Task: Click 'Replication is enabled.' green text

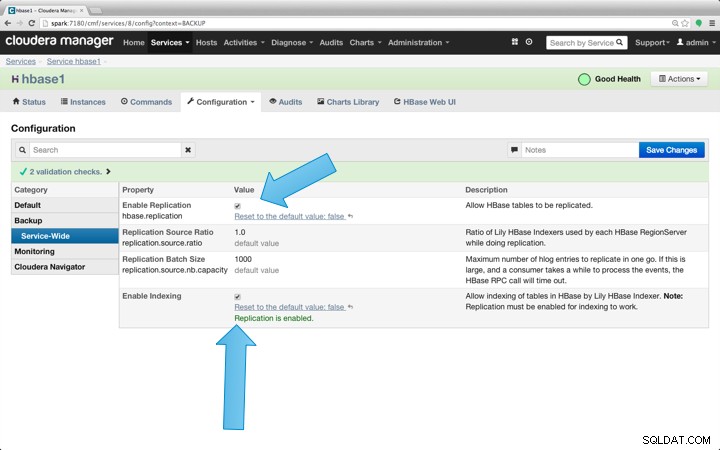Action: pyautogui.click(x=274, y=318)
